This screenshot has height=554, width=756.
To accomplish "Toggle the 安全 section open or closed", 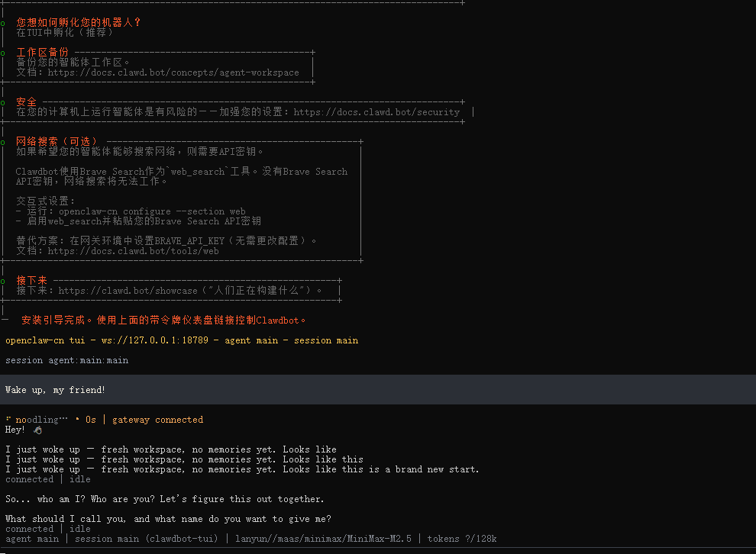I will coord(25,101).
